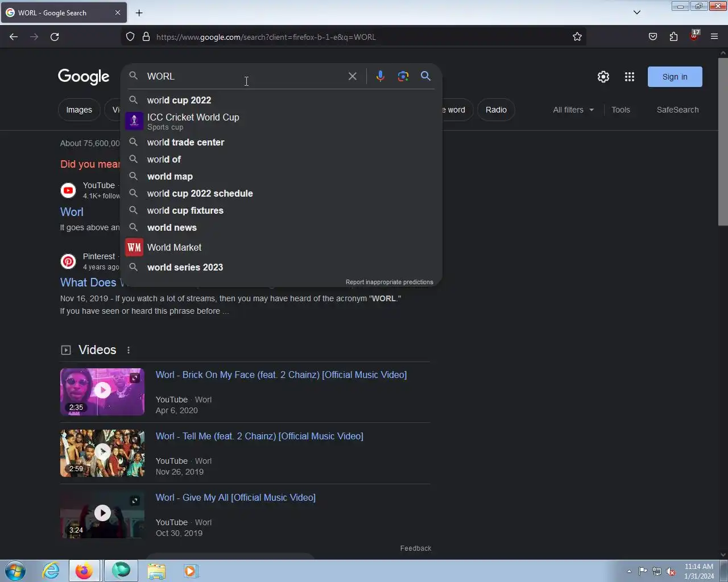Click the site security padlock icon
Image resolution: width=728 pixels, height=582 pixels.
[146, 37]
